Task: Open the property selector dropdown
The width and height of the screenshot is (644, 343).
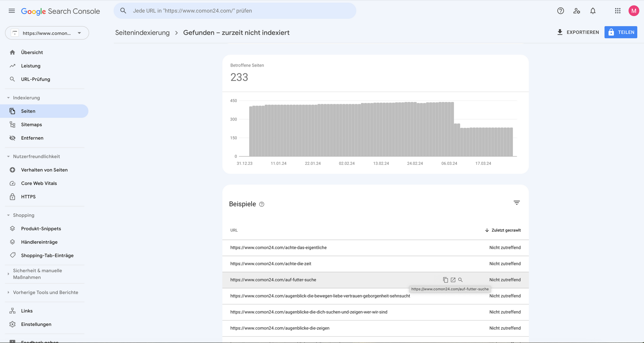Action: (47, 33)
